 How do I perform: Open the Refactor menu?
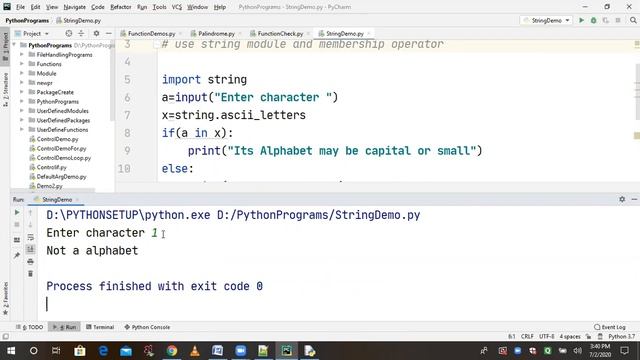coord(120,7)
